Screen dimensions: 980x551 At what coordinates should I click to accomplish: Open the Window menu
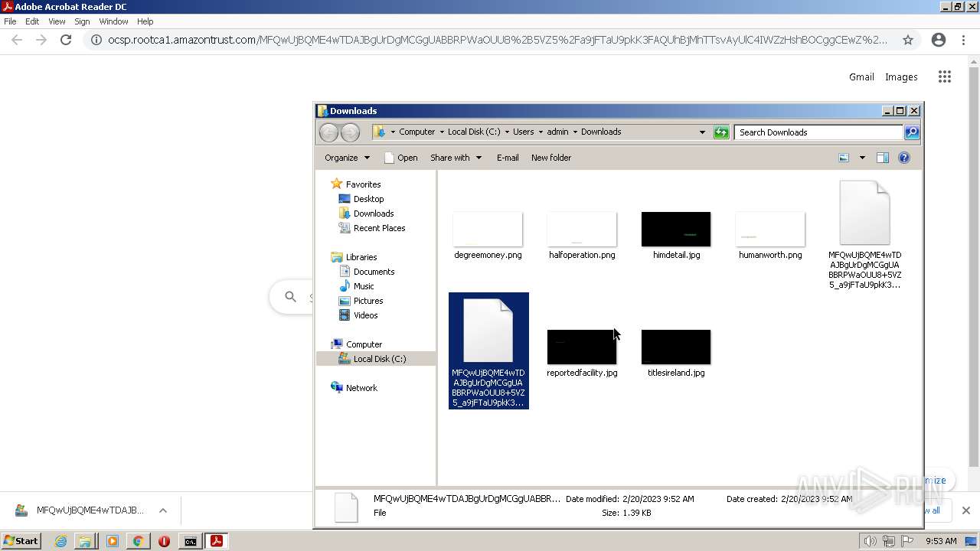pyautogui.click(x=113, y=21)
